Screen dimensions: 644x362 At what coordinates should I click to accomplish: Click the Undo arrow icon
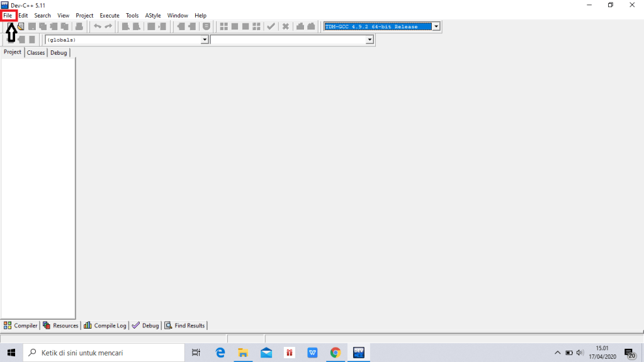pyautogui.click(x=98, y=26)
